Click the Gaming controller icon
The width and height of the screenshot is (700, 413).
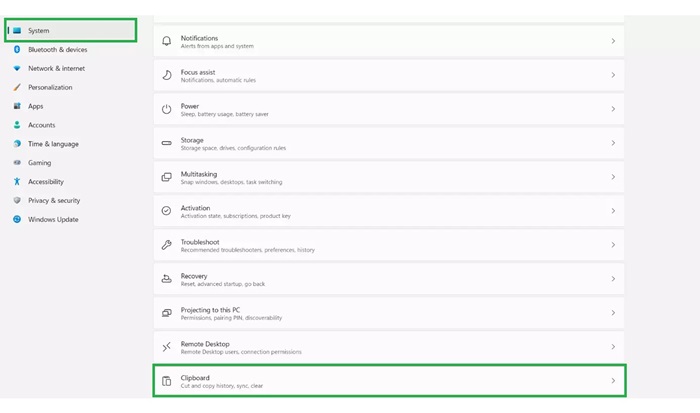[x=17, y=163]
